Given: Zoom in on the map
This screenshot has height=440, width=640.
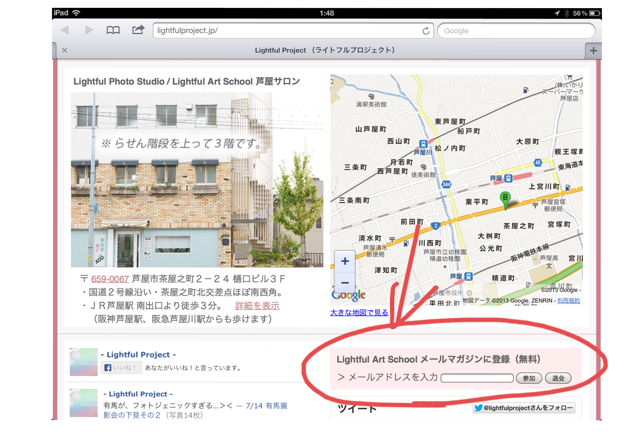Looking at the screenshot, I should point(345,261).
